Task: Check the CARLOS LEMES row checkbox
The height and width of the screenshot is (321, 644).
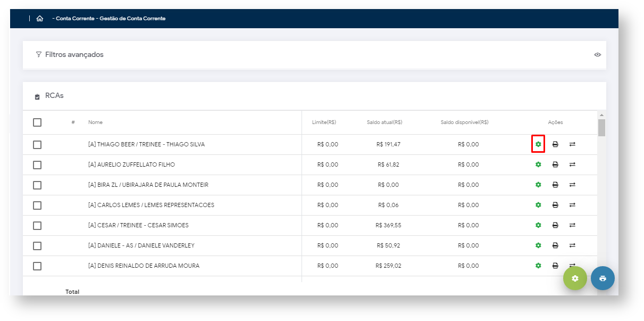Action: point(37,205)
